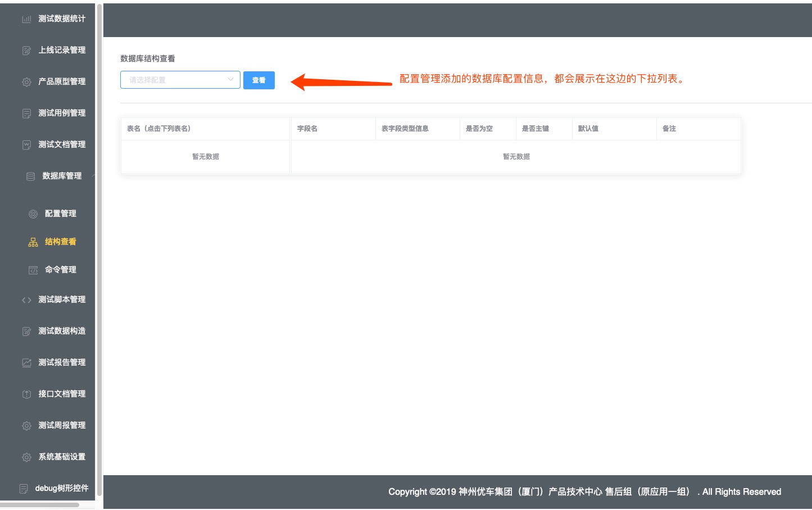Click the copyright footer text
Viewport: 812px width, 510px height.
click(584, 491)
